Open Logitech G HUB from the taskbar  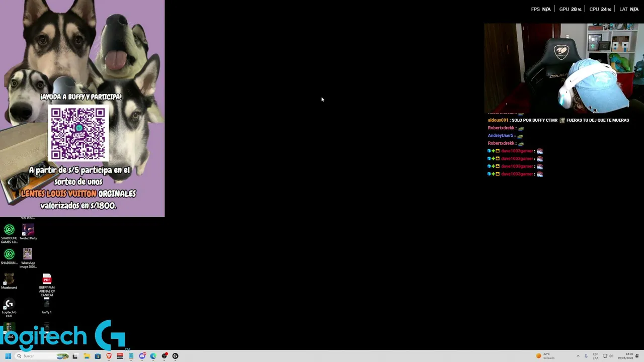[x=175, y=356]
